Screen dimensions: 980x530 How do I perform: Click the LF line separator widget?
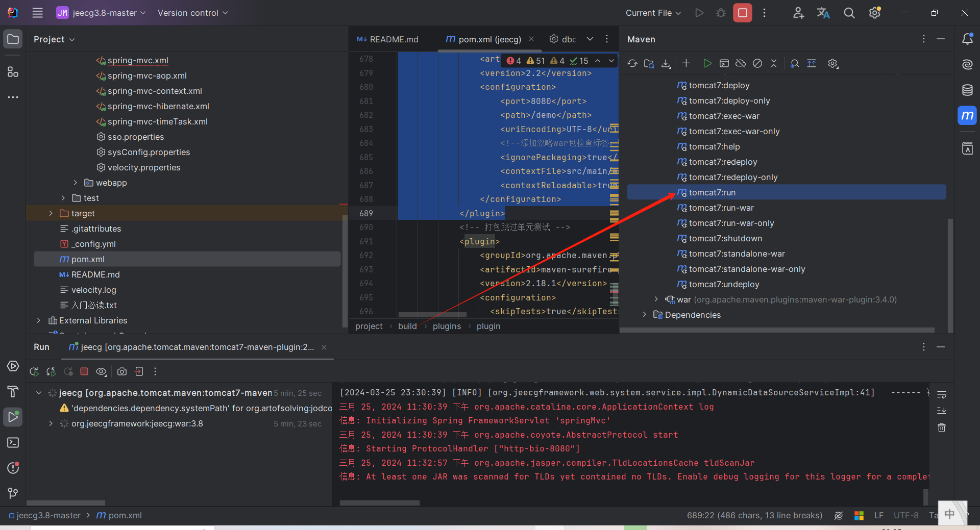878,515
